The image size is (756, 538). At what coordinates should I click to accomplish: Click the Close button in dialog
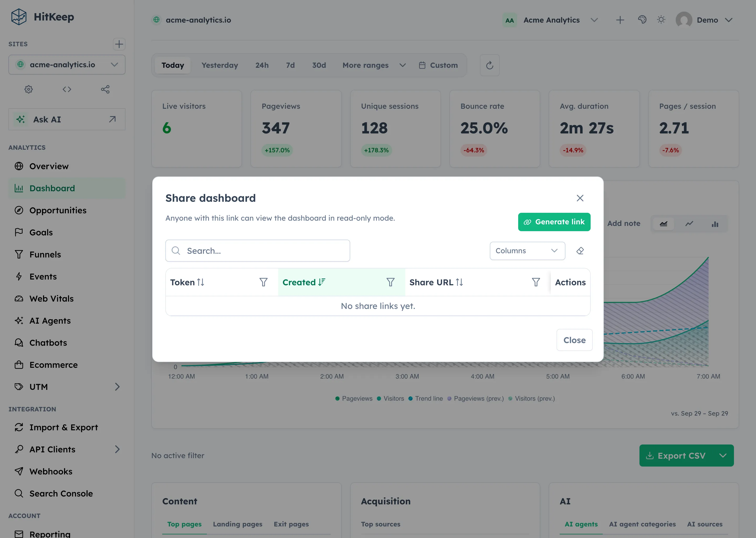point(574,340)
